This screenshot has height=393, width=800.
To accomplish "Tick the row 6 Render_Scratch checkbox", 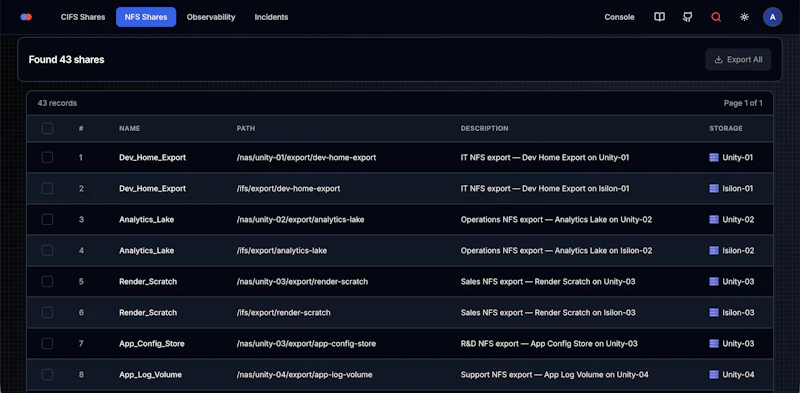I will (x=47, y=312).
